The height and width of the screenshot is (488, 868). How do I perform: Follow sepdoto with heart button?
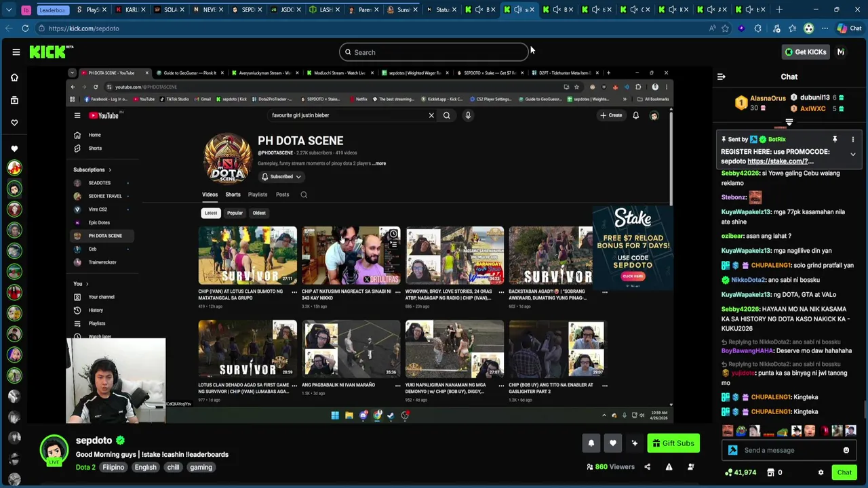pyautogui.click(x=612, y=443)
